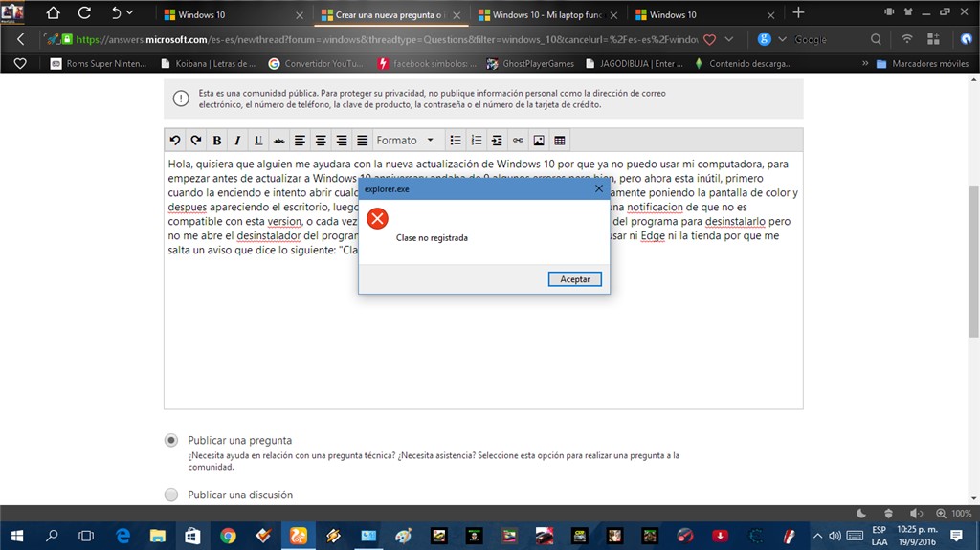The height and width of the screenshot is (550, 980).
Task: Switch to last Windows 10 tab
Action: point(703,14)
